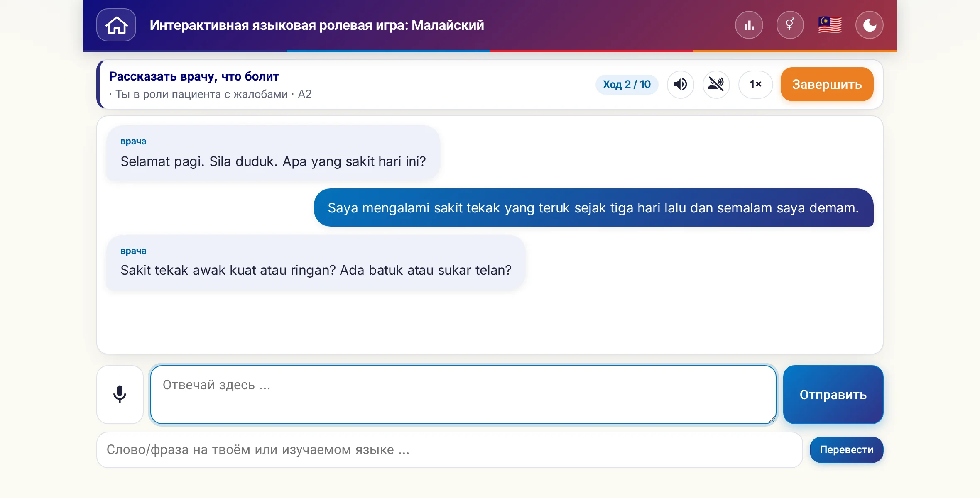Select the 'Saya mengalami sakit tekak' message
980x498 pixels.
(593, 207)
